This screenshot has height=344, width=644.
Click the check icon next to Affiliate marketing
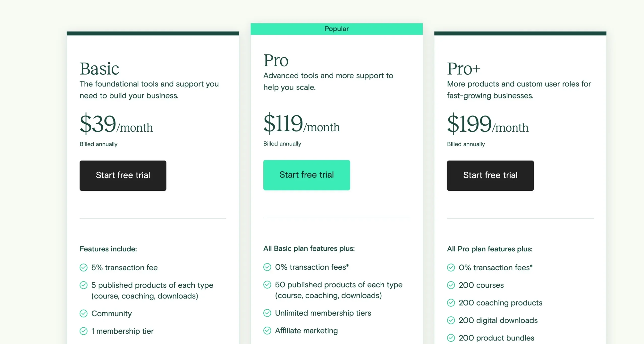[267, 330]
